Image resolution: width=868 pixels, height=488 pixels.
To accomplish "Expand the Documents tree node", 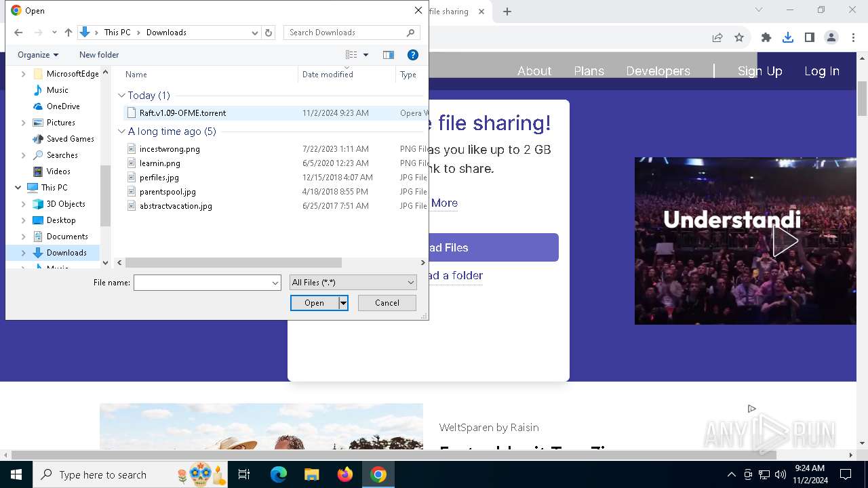I will click(x=24, y=237).
